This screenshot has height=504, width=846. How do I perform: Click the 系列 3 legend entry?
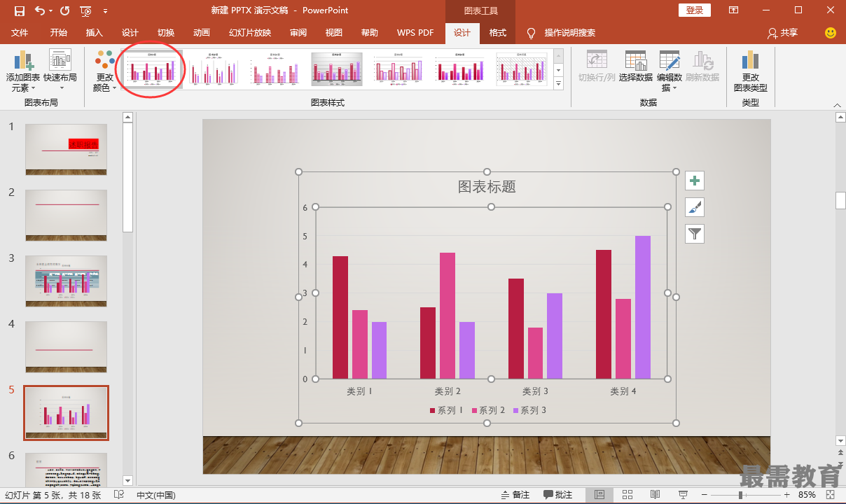point(529,410)
